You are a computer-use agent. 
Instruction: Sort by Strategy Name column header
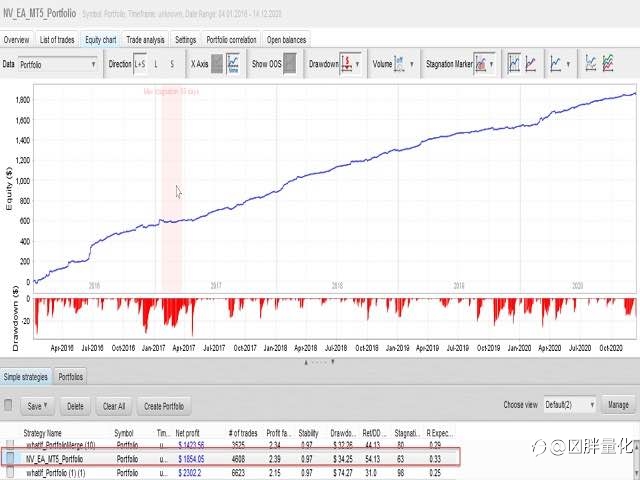[42, 433]
